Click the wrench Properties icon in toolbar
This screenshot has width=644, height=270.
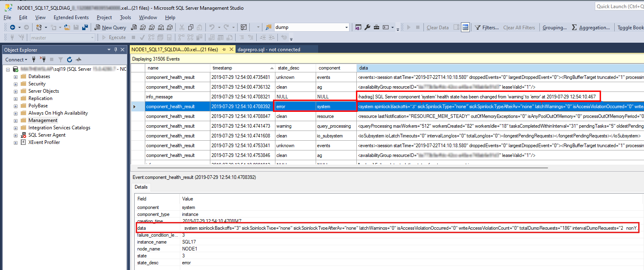(x=367, y=28)
